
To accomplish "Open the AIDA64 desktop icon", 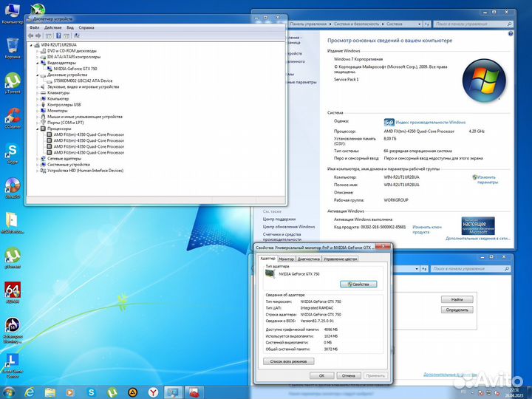I will [x=13, y=290].
